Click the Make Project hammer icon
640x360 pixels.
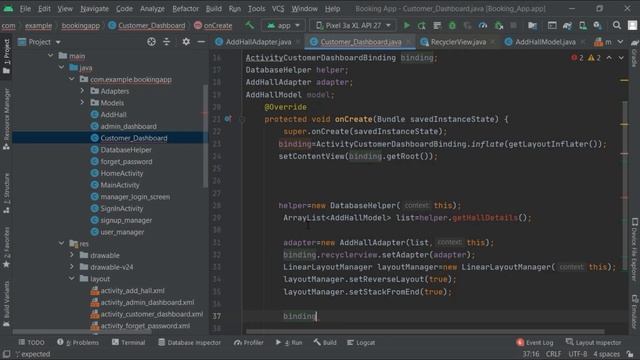click(x=249, y=25)
